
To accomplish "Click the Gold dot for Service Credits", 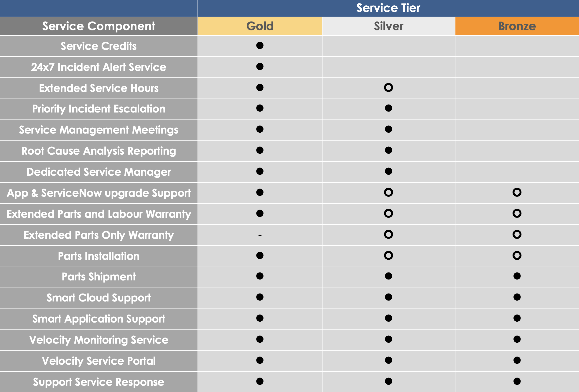I will (260, 45).
